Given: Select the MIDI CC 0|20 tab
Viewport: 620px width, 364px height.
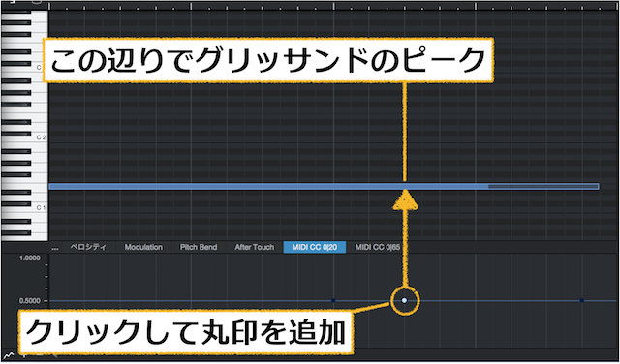Looking at the screenshot, I should [315, 248].
